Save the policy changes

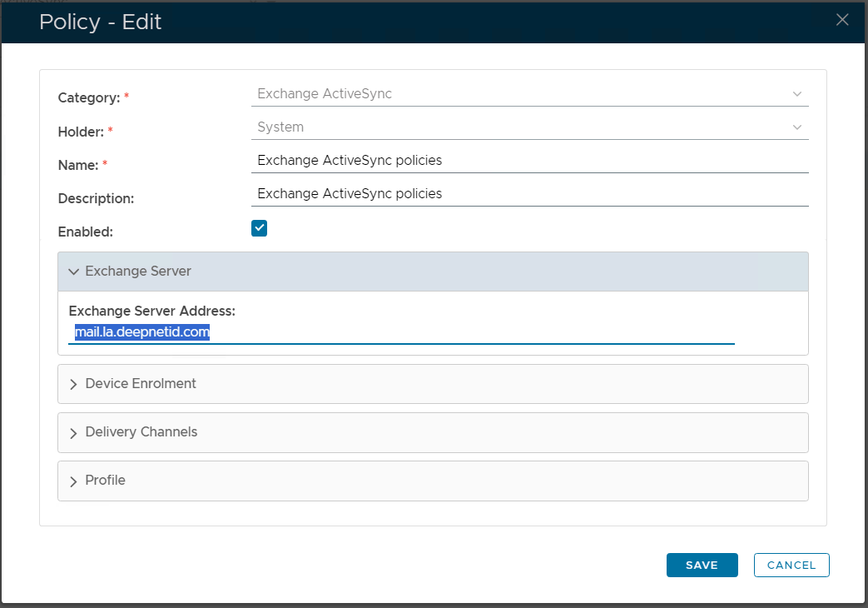point(702,565)
